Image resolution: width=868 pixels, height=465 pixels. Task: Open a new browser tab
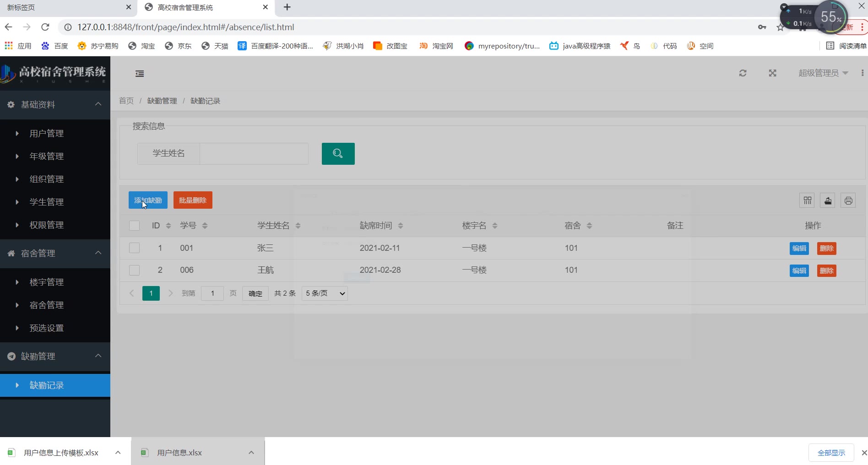click(287, 7)
